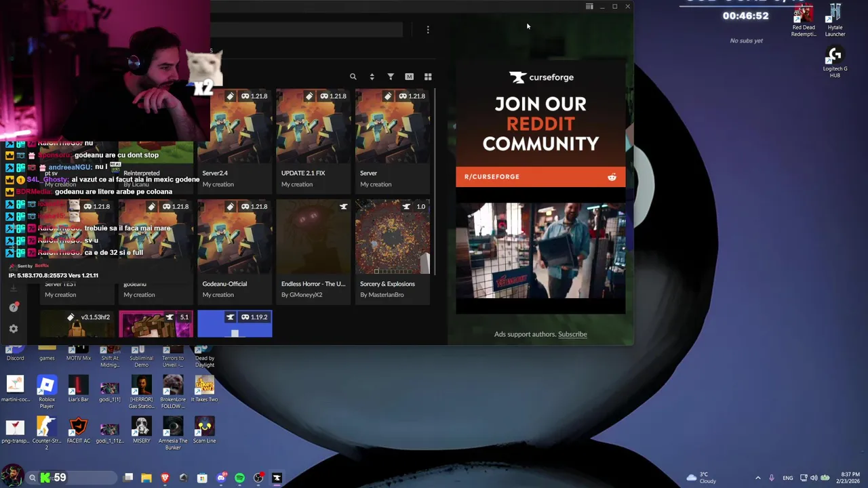Click the v3.1.53hf2 modpack thumbnail
This screenshot has height=488, width=868.
pos(77,324)
